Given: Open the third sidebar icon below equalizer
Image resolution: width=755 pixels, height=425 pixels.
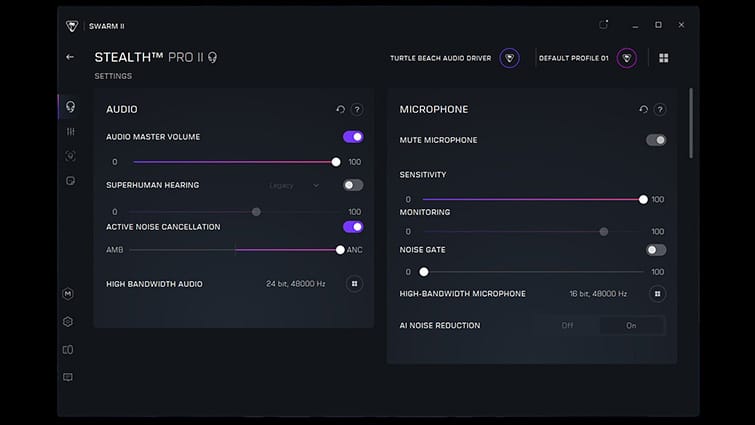Looking at the screenshot, I should [x=70, y=156].
